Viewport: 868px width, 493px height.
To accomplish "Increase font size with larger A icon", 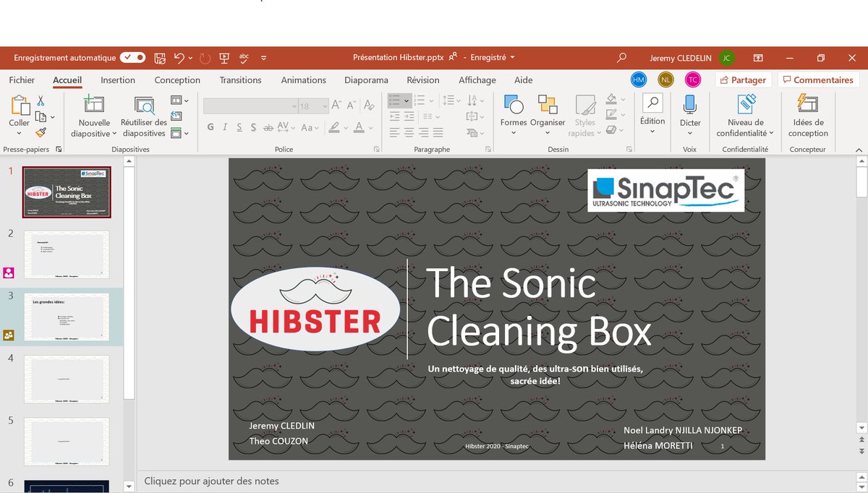I will (338, 106).
